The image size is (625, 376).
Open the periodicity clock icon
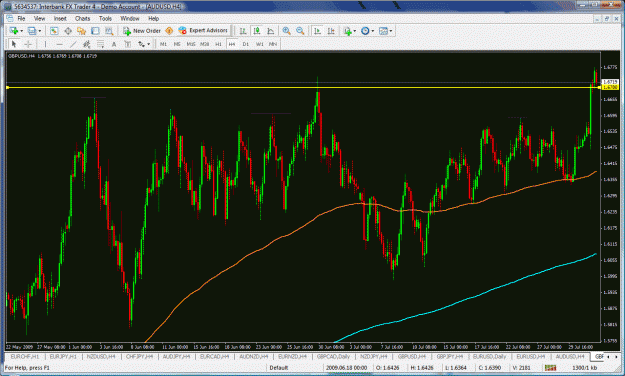point(365,31)
